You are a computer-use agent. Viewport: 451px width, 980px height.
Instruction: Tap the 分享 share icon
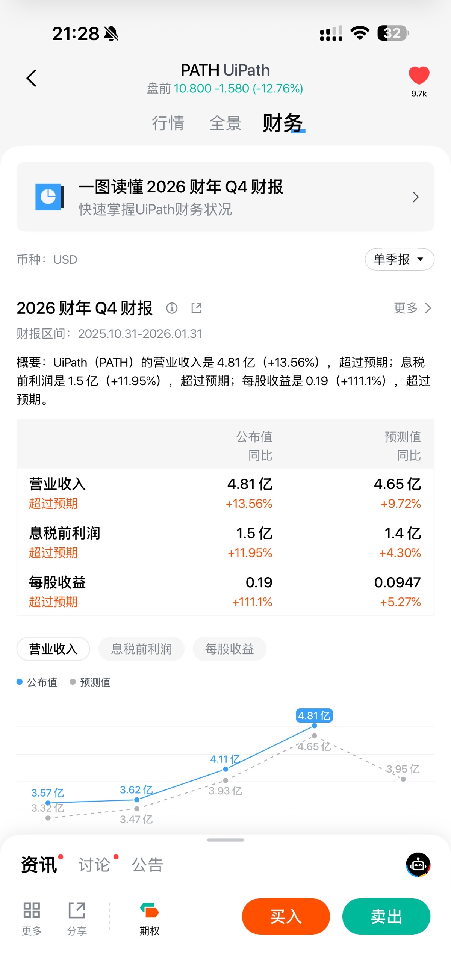(77, 910)
